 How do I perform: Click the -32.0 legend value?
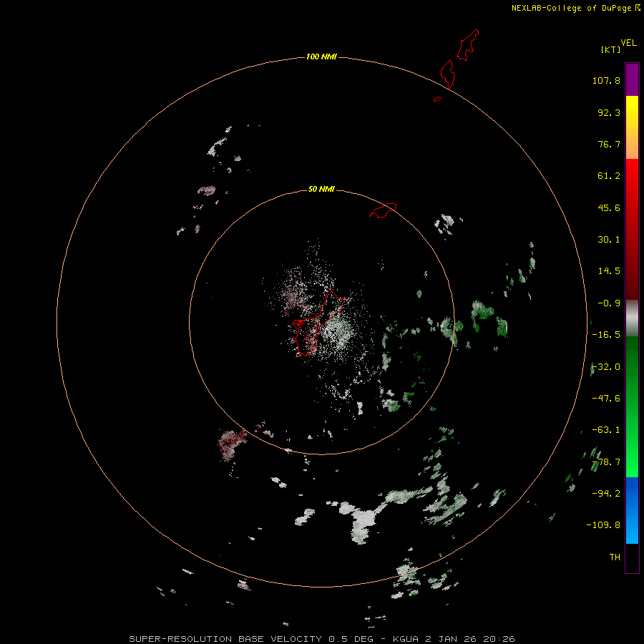point(606,367)
